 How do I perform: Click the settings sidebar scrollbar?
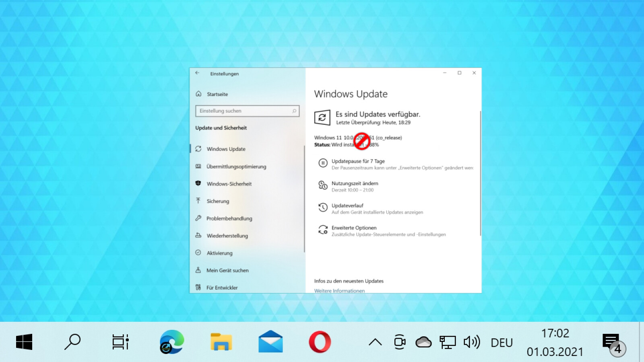(x=304, y=199)
